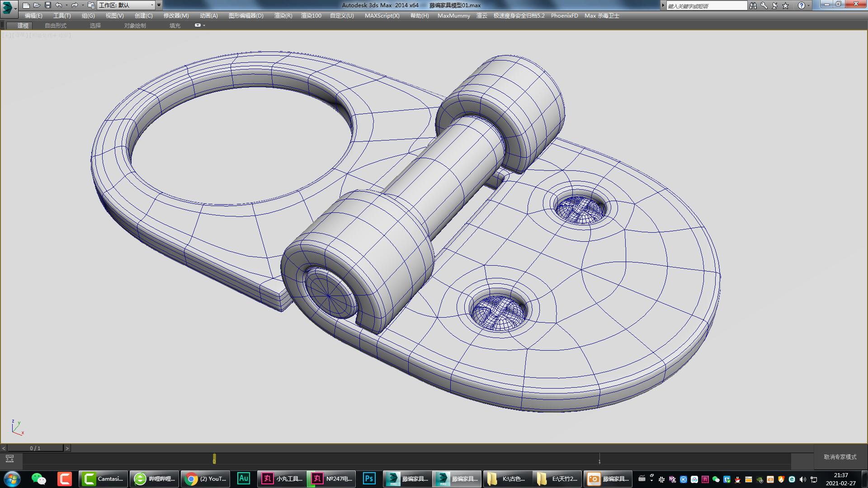The image size is (868, 488).
Task: Click the keyword search input field
Action: coord(706,6)
